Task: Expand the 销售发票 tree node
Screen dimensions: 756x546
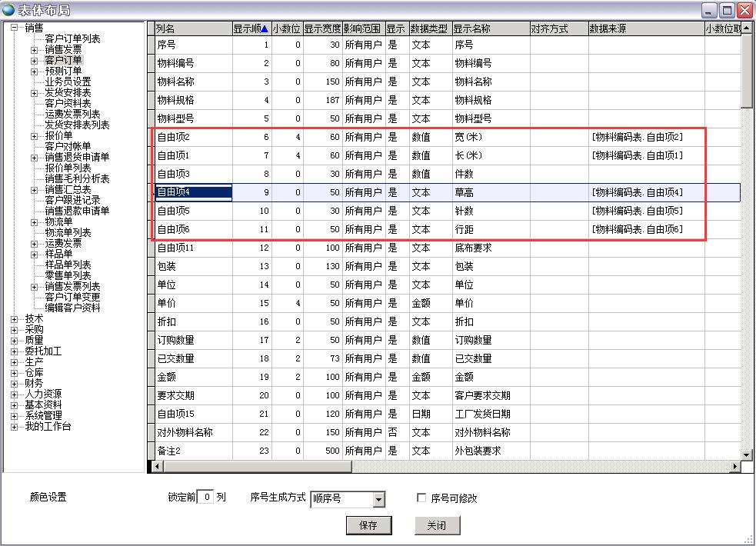Action: pos(34,50)
